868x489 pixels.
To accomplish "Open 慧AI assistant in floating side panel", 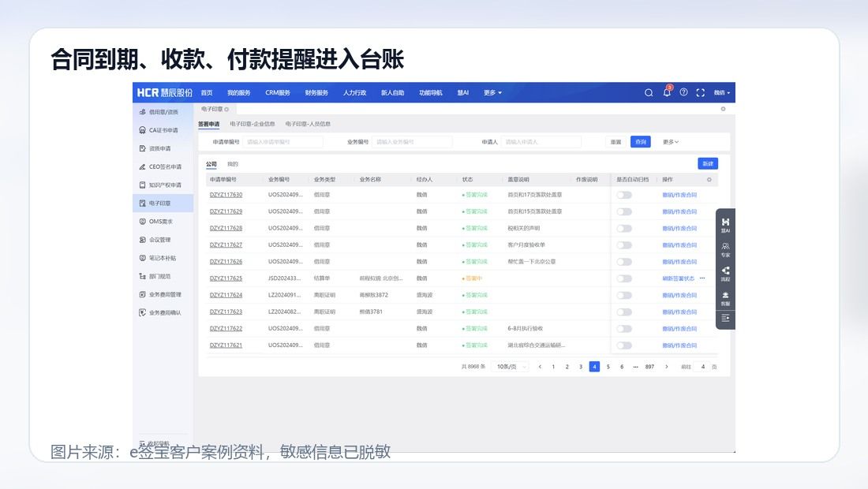I will point(725,225).
